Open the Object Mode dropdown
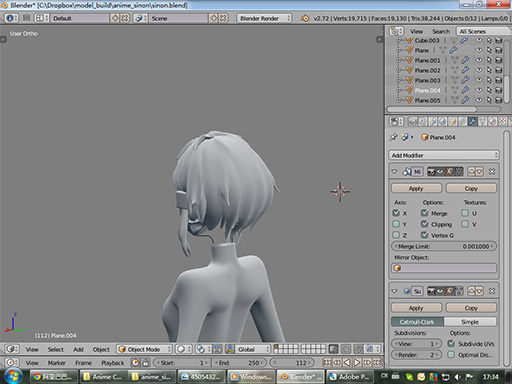The height and width of the screenshot is (384, 512). [144, 349]
